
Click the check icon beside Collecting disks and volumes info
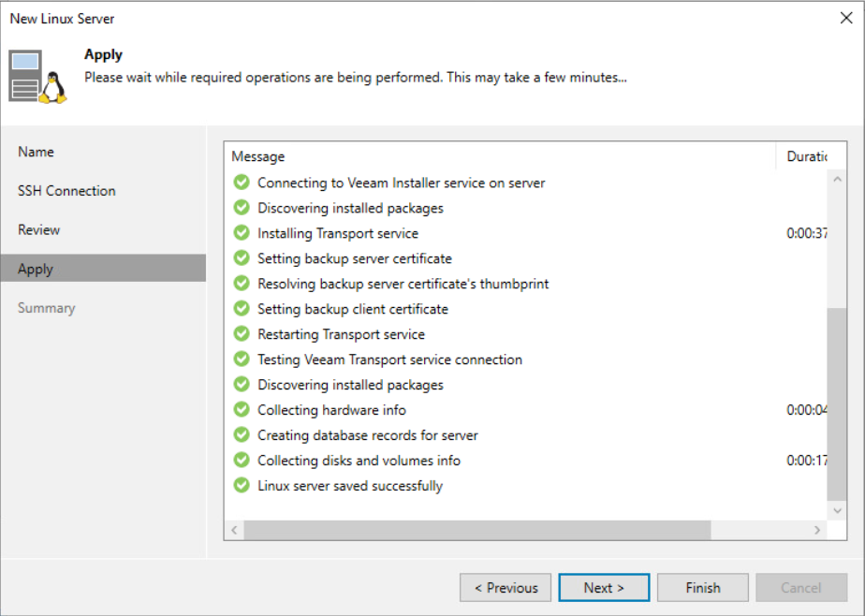[x=242, y=461]
